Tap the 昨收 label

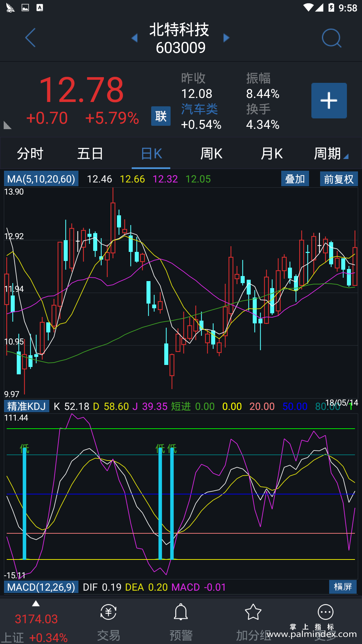point(193,78)
